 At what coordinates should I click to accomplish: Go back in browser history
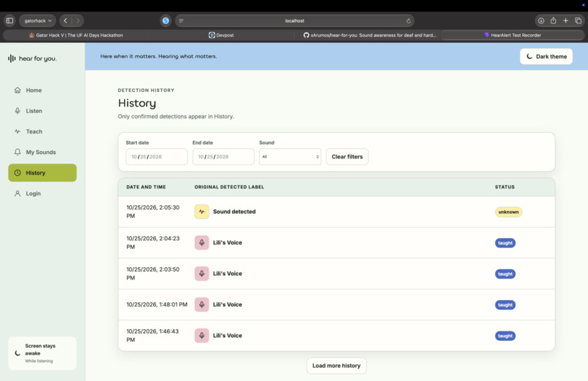click(65, 20)
